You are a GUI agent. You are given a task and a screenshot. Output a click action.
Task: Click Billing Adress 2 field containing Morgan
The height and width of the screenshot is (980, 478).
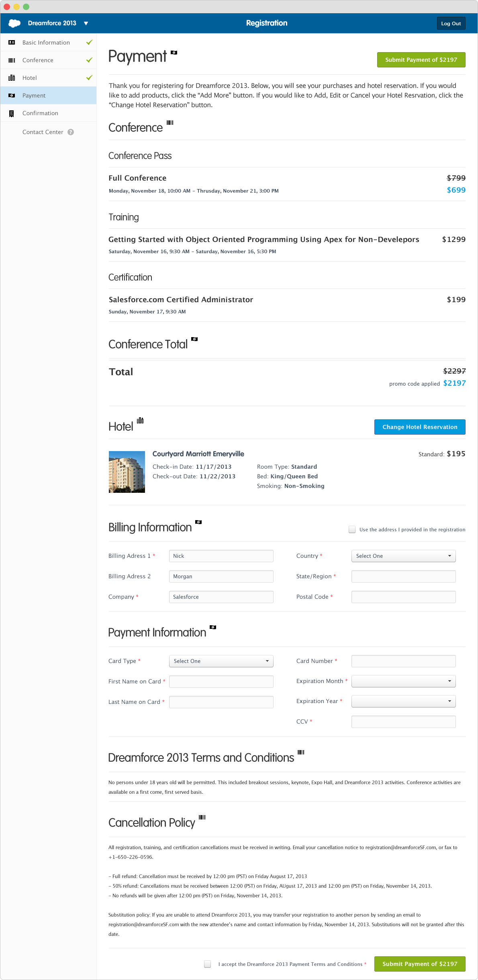tap(221, 576)
